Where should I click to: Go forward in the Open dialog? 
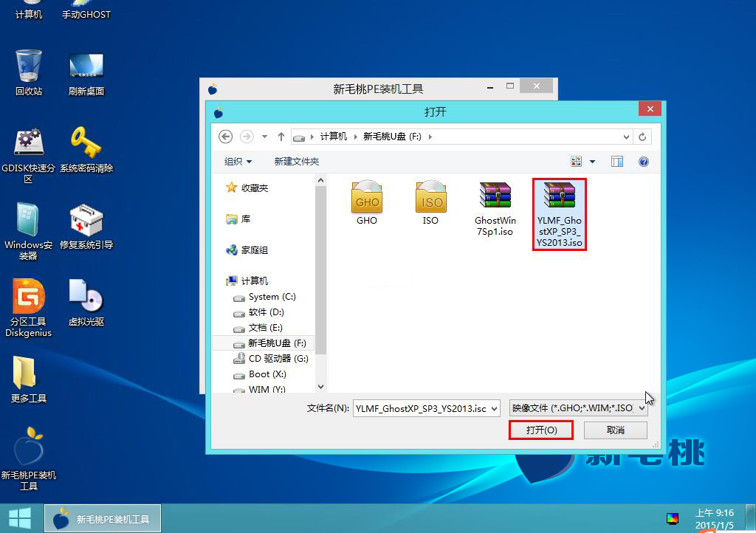(x=247, y=137)
